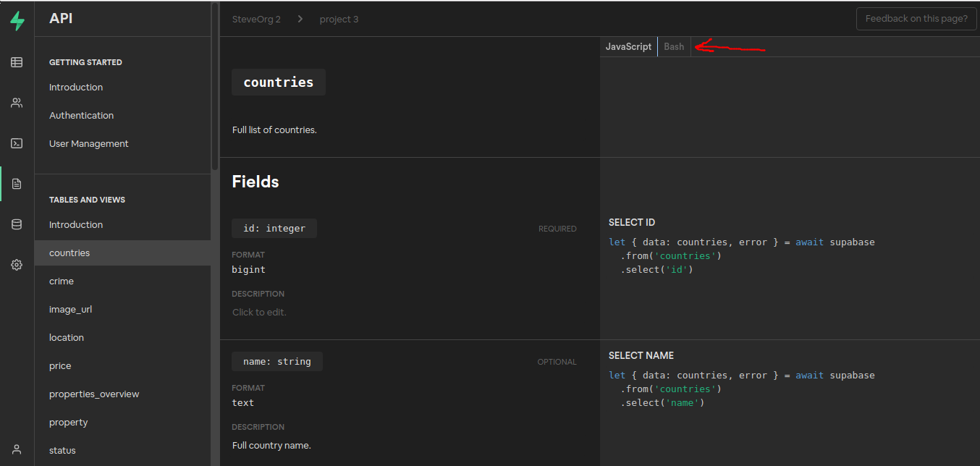Select the properties_overview view in sidebar
This screenshot has height=466, width=980.
pos(94,394)
